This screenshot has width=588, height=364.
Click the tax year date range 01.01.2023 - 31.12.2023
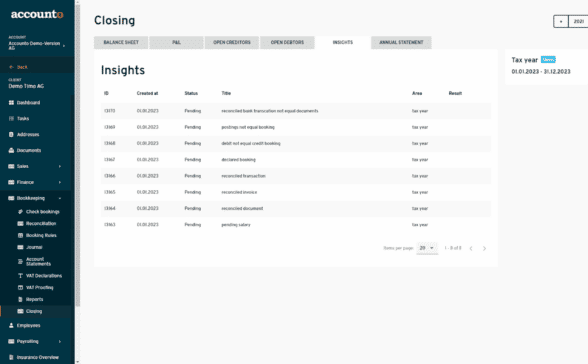click(541, 72)
